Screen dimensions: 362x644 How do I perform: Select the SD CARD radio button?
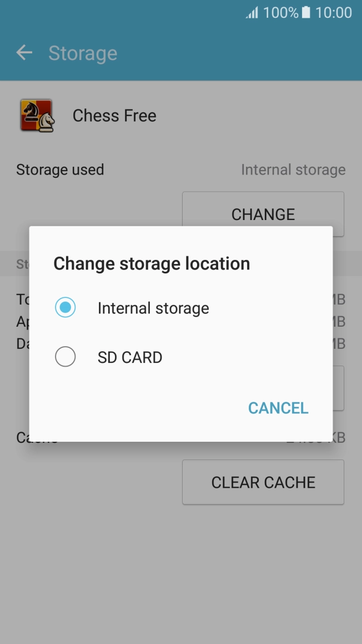[66, 357]
